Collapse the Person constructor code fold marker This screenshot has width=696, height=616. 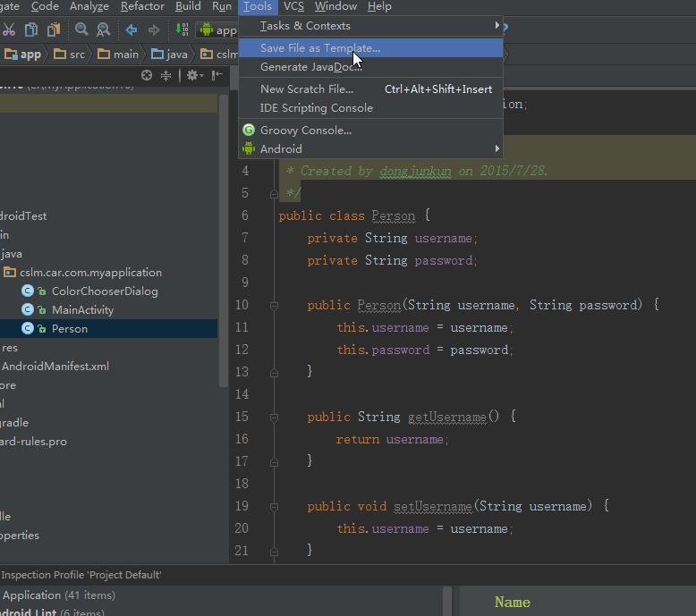274,305
